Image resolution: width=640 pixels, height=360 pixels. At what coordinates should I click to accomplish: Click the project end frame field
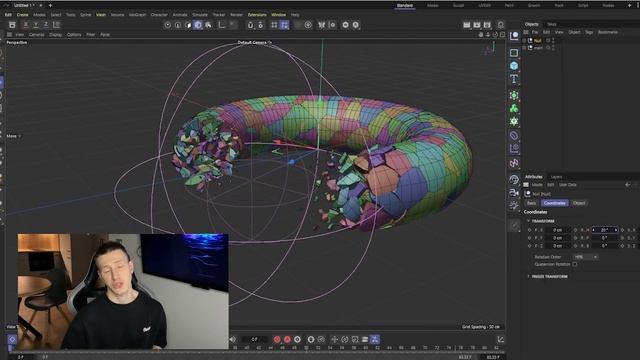pos(493,357)
